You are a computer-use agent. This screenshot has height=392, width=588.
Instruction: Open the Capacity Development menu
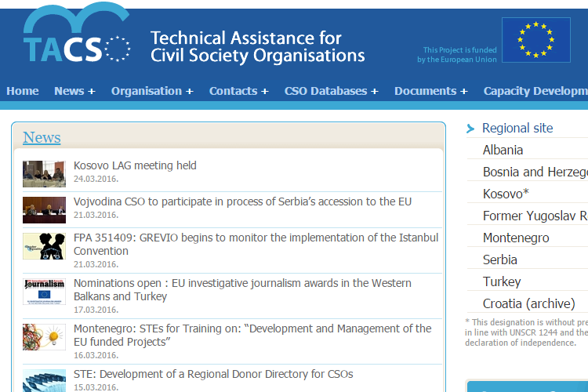point(535,91)
